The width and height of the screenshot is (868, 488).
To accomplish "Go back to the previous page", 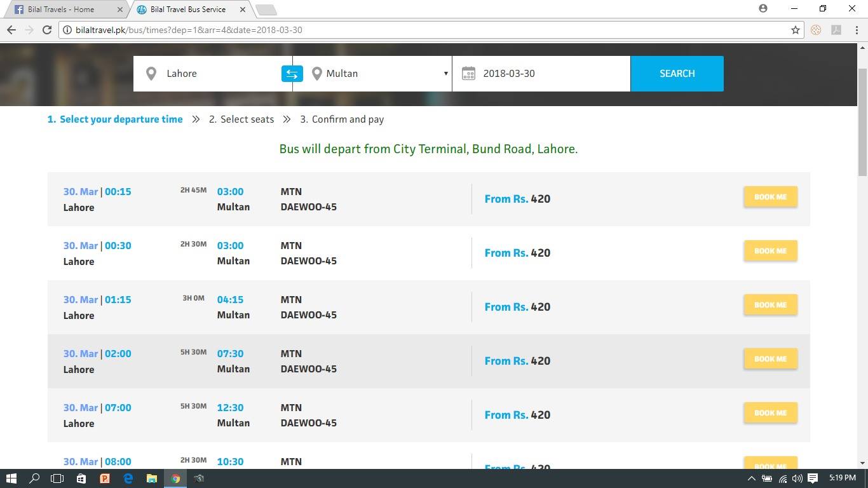I will [x=11, y=30].
